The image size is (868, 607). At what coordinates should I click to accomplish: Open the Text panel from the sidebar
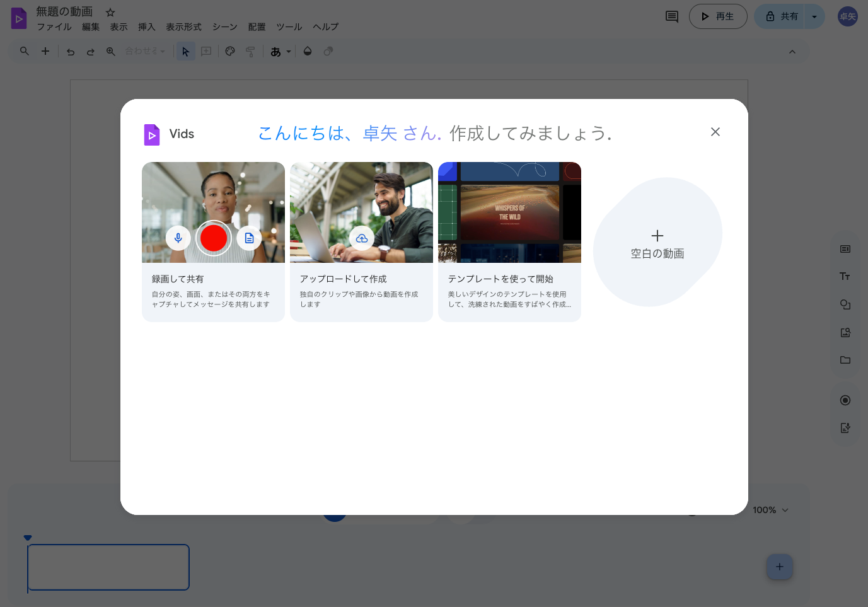coord(845,275)
